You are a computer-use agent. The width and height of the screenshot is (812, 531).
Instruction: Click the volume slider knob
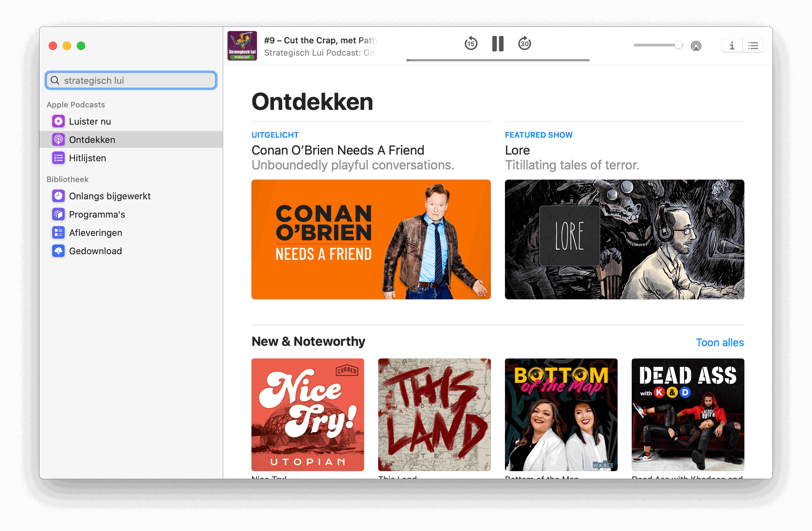(x=679, y=45)
